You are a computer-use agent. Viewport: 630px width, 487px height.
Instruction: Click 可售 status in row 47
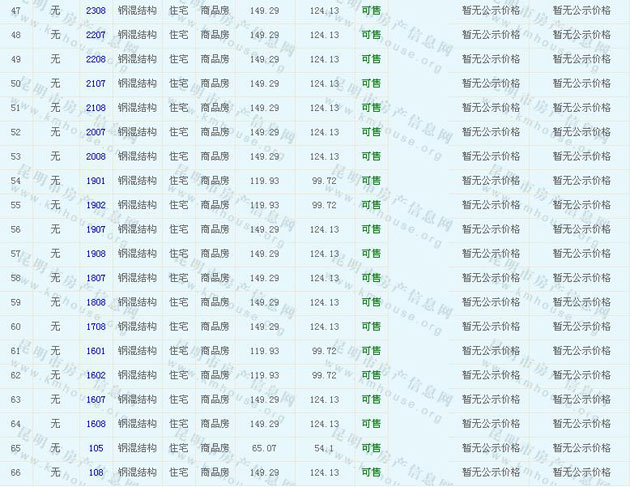371,10
